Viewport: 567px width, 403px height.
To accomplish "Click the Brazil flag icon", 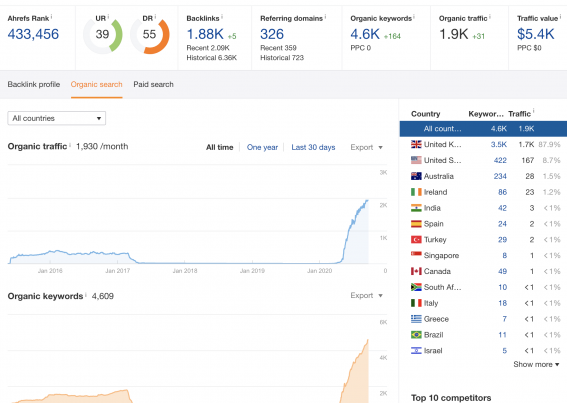I will coord(416,335).
